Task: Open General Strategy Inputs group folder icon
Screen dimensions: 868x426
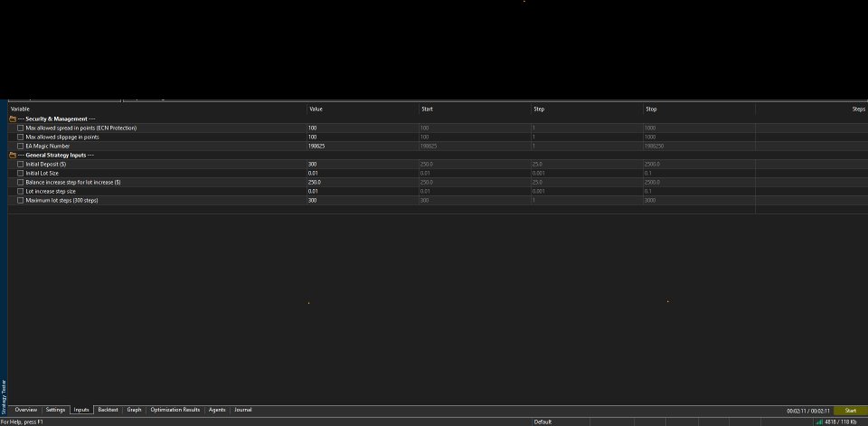Action: click(13, 155)
